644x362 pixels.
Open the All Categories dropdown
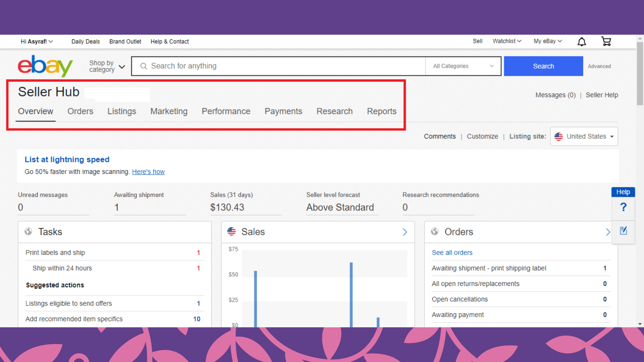click(x=463, y=66)
